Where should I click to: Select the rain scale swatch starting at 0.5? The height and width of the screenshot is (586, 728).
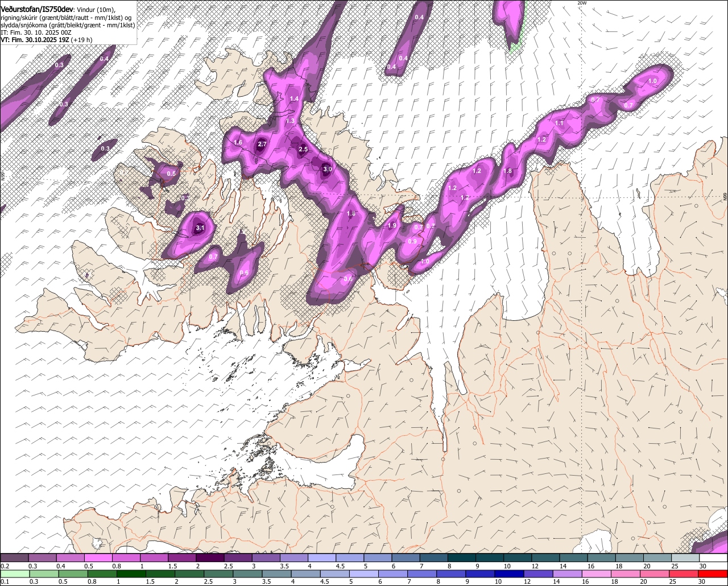pyautogui.click(x=73, y=573)
